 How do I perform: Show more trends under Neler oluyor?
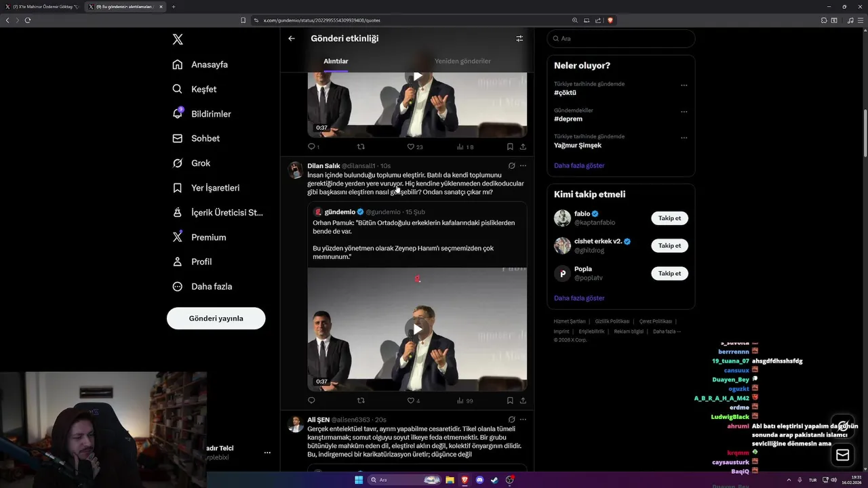click(579, 165)
